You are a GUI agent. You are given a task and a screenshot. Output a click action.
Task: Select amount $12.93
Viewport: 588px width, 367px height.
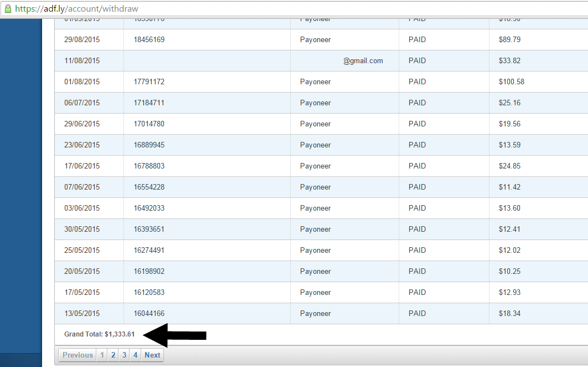pos(509,292)
